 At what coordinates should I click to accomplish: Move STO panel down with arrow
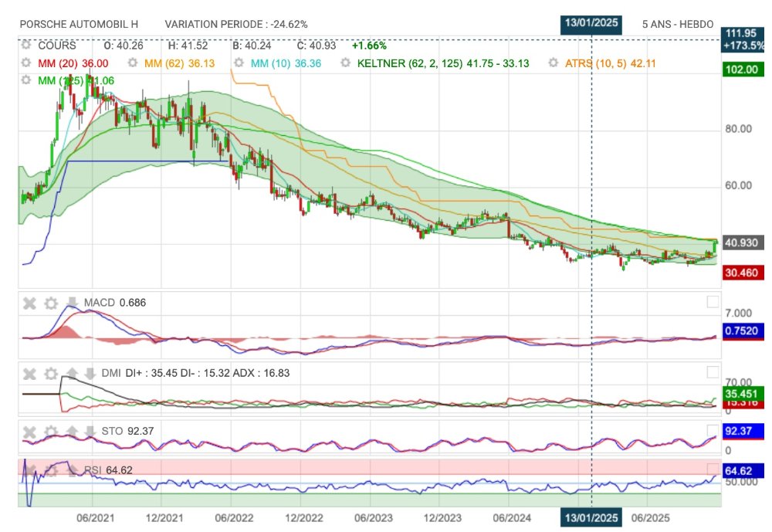(x=90, y=430)
